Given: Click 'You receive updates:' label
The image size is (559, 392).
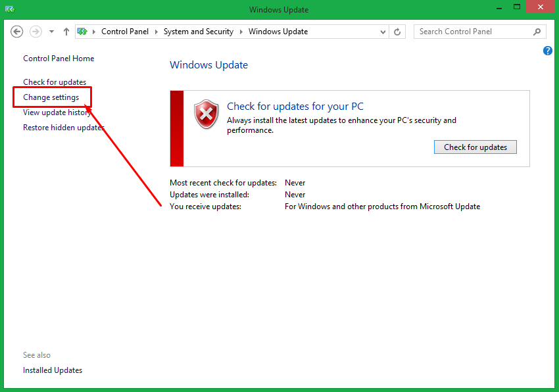Looking at the screenshot, I should point(205,207).
